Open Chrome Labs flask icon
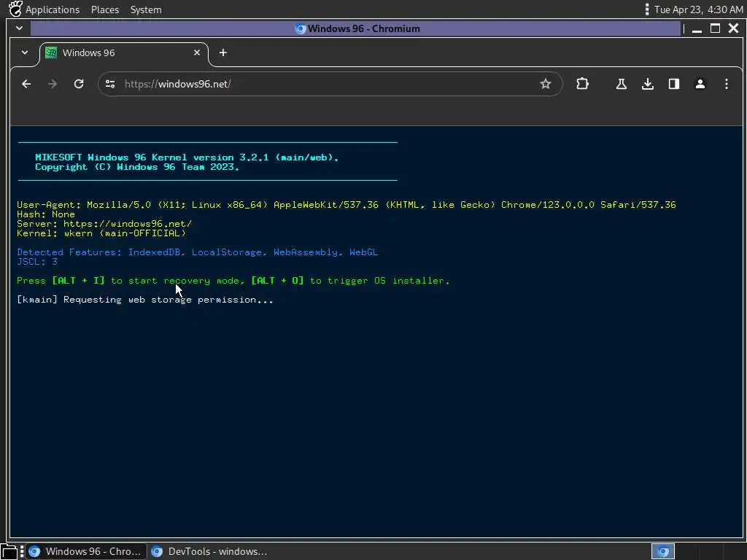747x560 pixels. (x=622, y=84)
